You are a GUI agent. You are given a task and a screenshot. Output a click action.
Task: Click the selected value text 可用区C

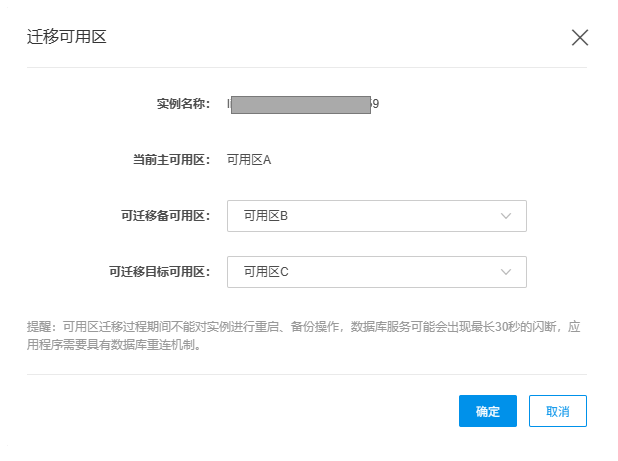click(x=266, y=271)
